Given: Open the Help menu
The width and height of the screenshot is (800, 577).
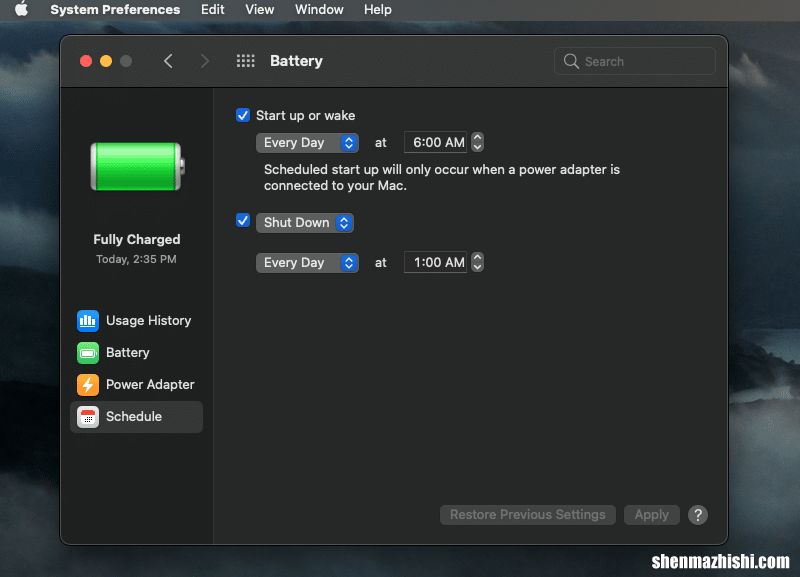Looking at the screenshot, I should (378, 10).
